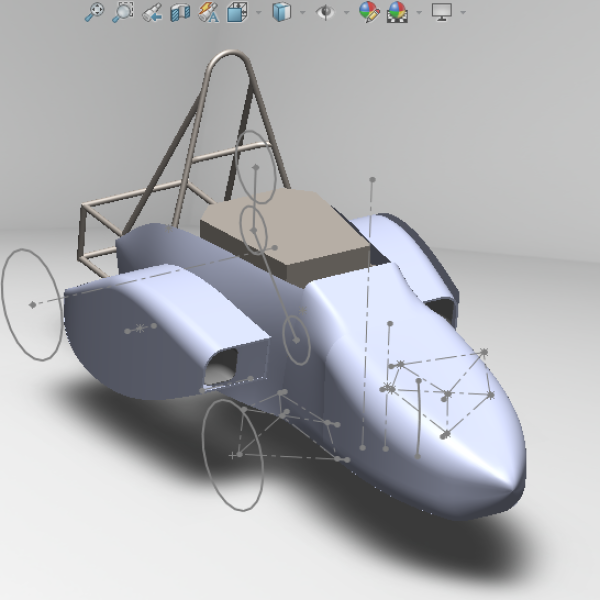This screenshot has width=600, height=600.
Task: Open Dynamic Annotation Views icon
Action: 208,13
